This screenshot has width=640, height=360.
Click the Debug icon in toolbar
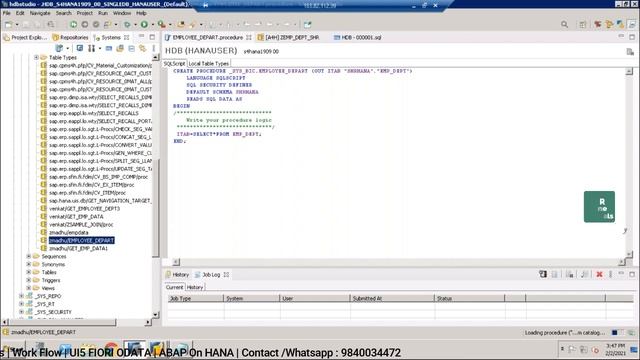(127, 24)
